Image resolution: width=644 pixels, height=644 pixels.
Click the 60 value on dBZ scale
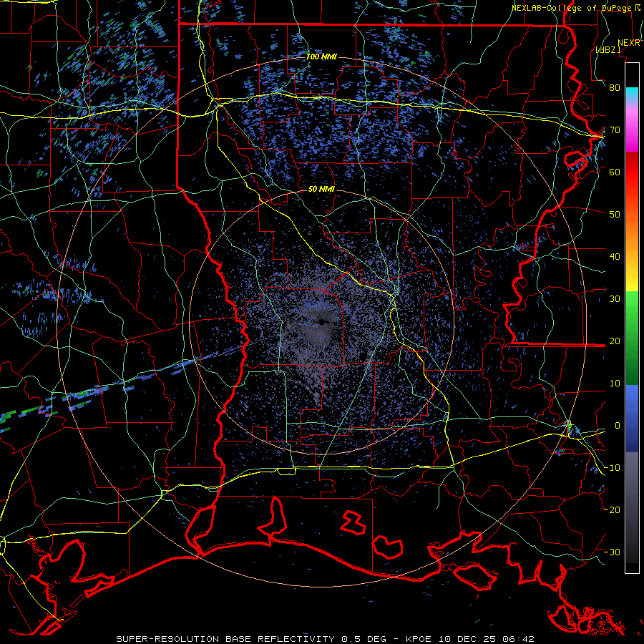click(x=615, y=172)
